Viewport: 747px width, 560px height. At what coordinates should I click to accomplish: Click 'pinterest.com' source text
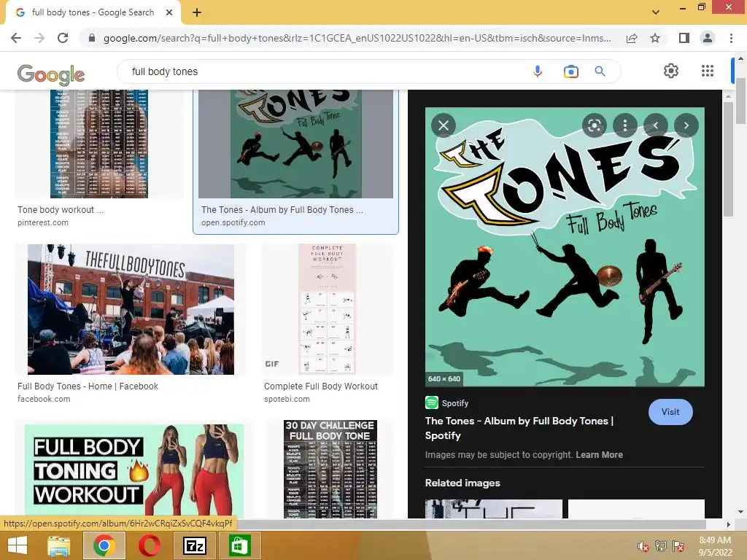click(43, 222)
